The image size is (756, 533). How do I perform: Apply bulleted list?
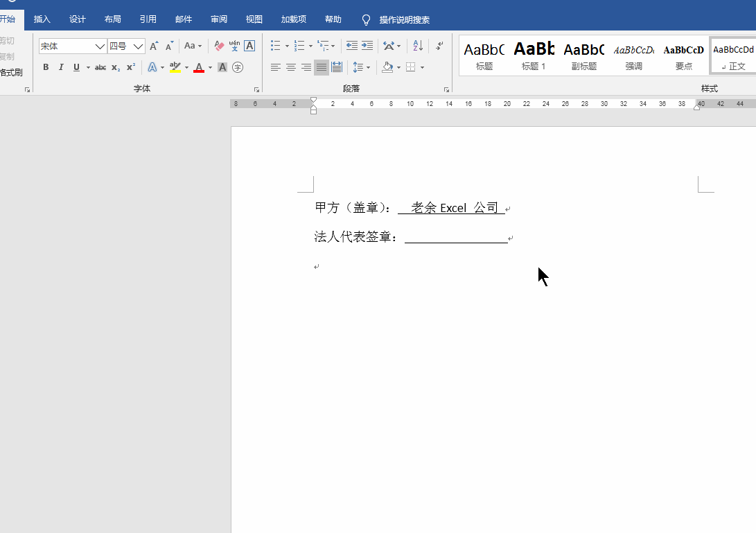tap(275, 46)
